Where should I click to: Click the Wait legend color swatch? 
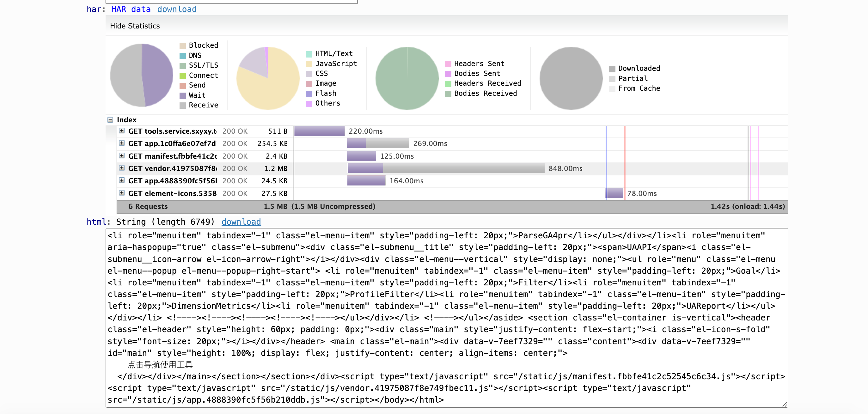click(183, 96)
